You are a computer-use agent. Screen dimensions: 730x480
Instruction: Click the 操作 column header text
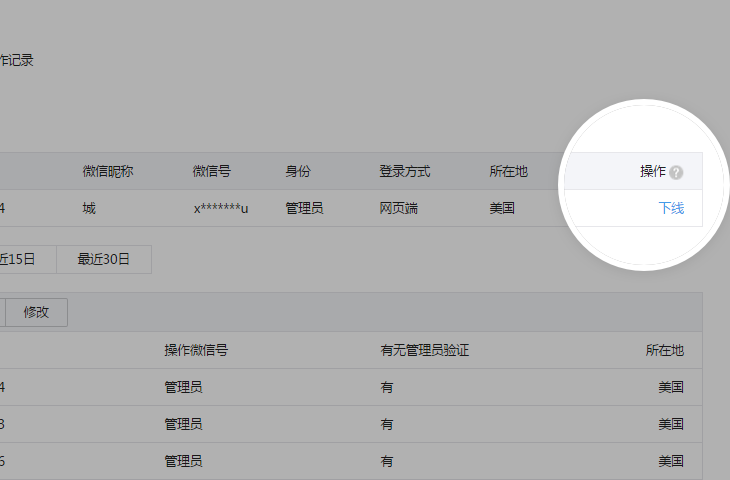pos(652,171)
